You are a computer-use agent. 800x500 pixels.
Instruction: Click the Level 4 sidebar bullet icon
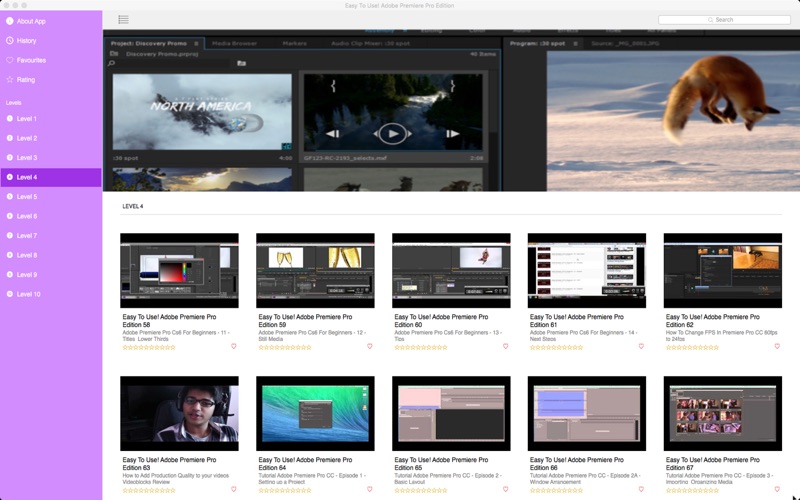pyautogui.click(x=10, y=177)
